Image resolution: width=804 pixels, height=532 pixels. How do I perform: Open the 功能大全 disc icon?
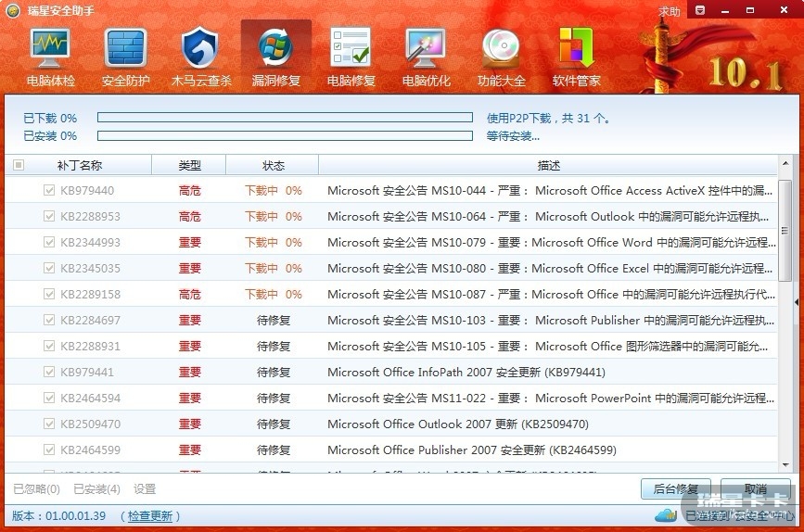[x=502, y=57]
